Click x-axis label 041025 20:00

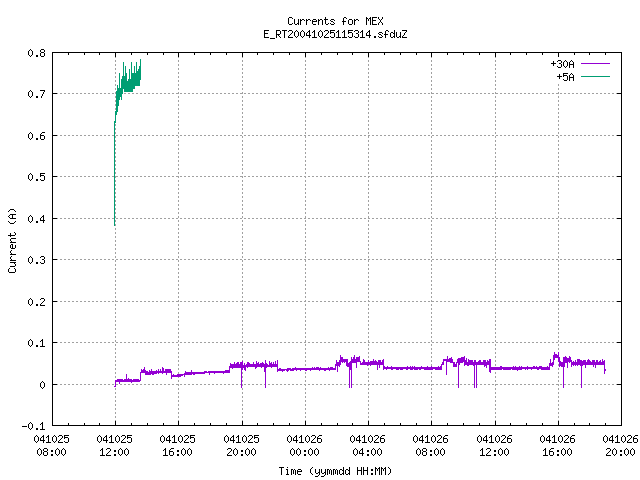coord(241,445)
